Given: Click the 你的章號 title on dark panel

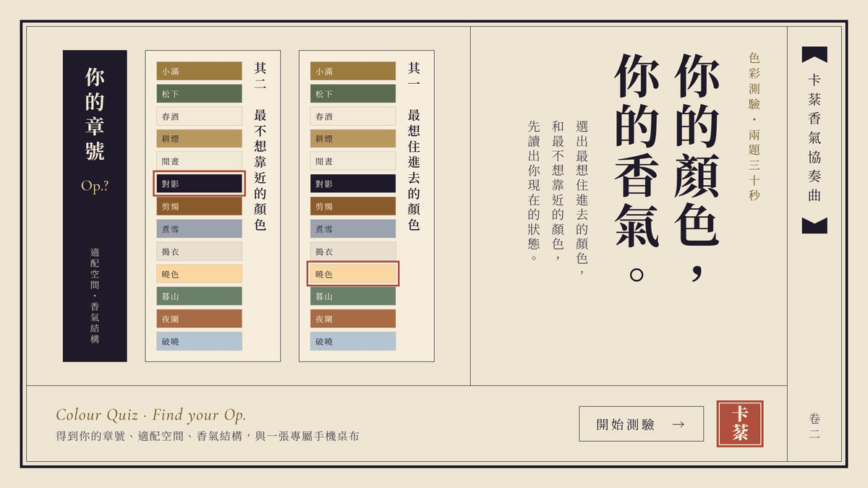Looking at the screenshot, I should [95, 114].
